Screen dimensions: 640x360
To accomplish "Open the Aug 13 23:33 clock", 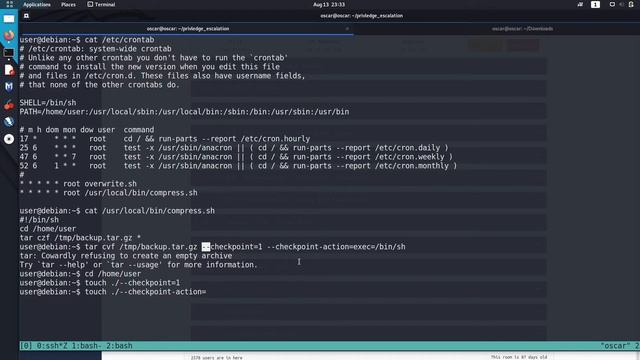I will (x=329, y=4).
